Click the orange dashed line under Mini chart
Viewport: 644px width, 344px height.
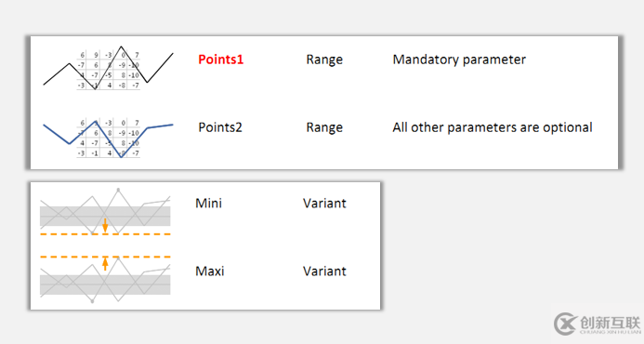pyautogui.click(x=105, y=234)
